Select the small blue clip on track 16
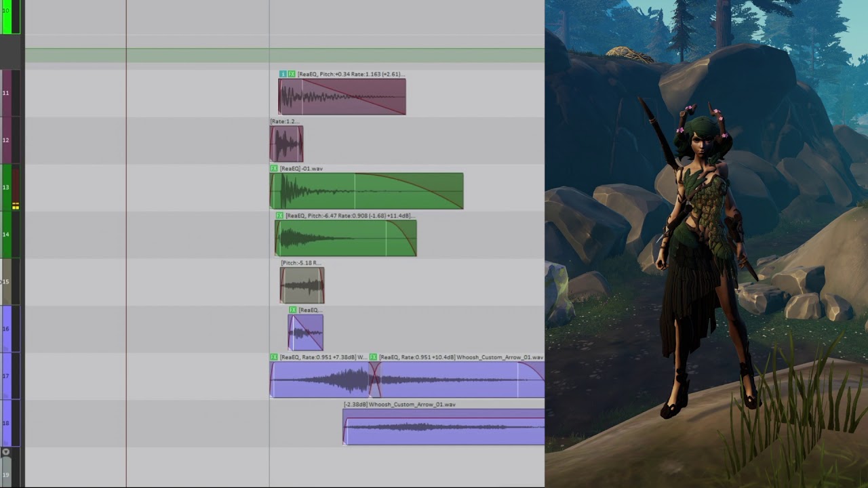Viewport: 868px width, 488px height. (305, 332)
